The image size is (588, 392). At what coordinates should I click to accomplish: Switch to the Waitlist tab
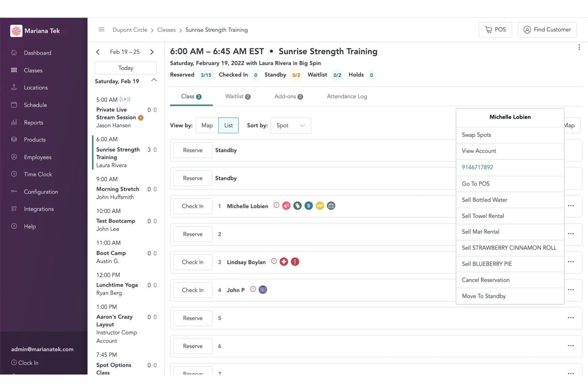[x=238, y=97]
